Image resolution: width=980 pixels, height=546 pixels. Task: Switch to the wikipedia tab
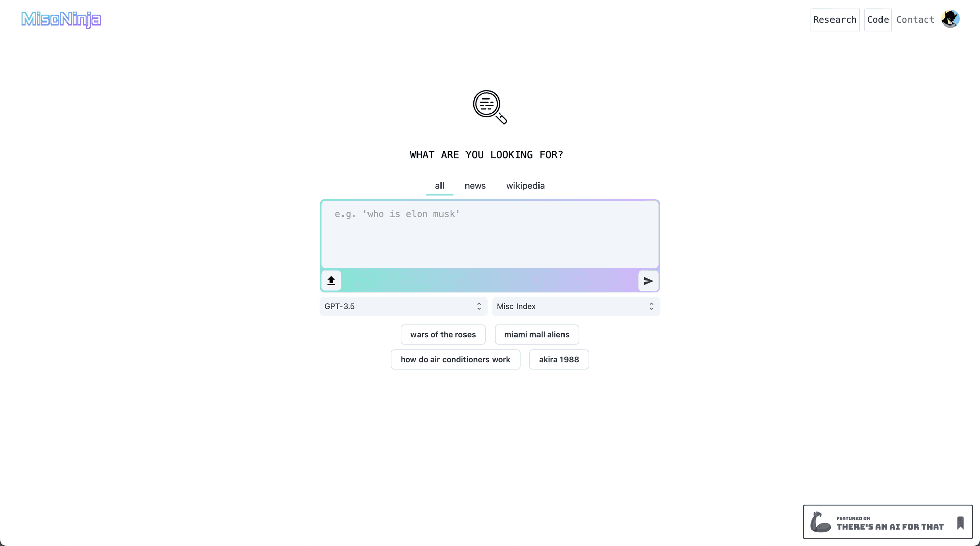(x=525, y=186)
